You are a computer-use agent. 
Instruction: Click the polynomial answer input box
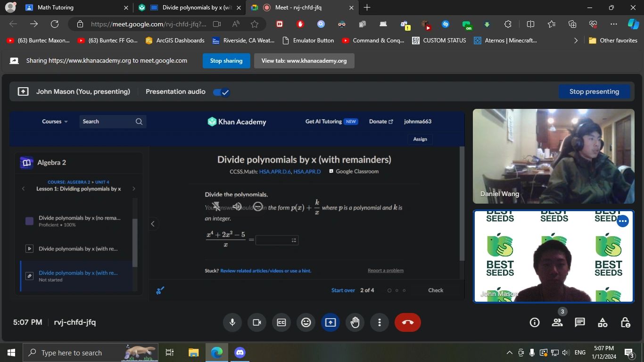276,240
